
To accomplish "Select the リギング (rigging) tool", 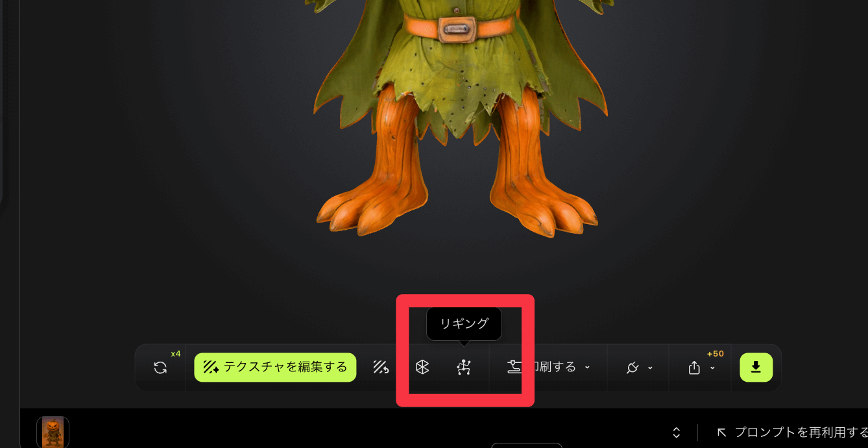I will 464,367.
